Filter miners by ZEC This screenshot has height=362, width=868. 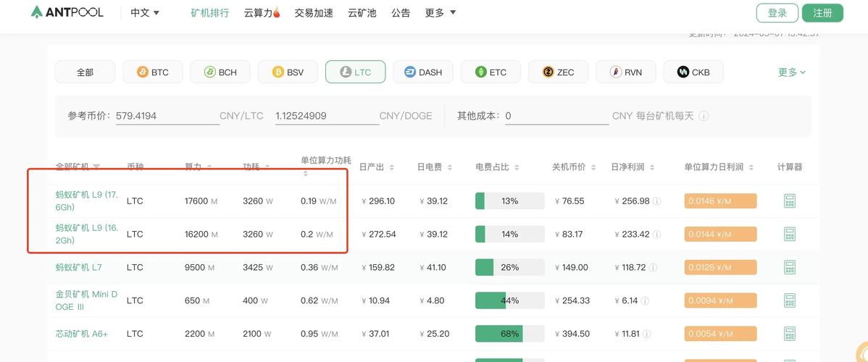(558, 72)
